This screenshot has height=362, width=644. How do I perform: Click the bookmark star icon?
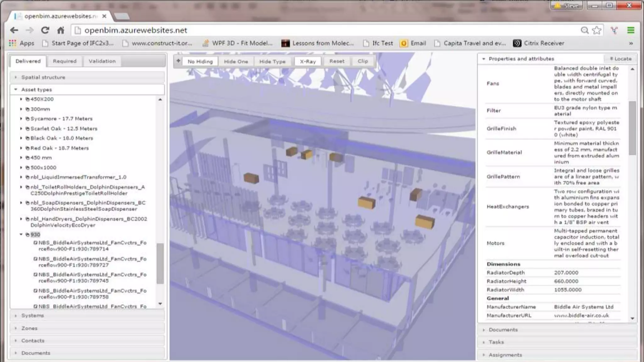coord(597,30)
